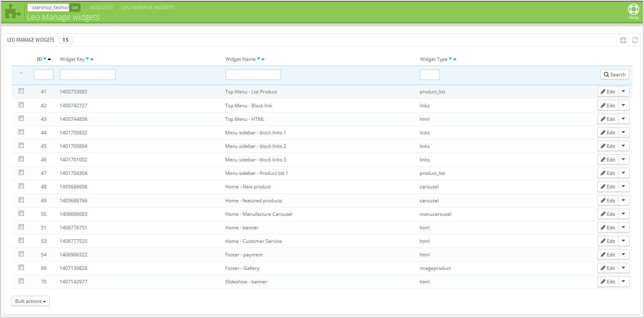Open action dropdown for Manufacture Carousel
Viewport: 644px width, 318px height.
click(x=624, y=214)
